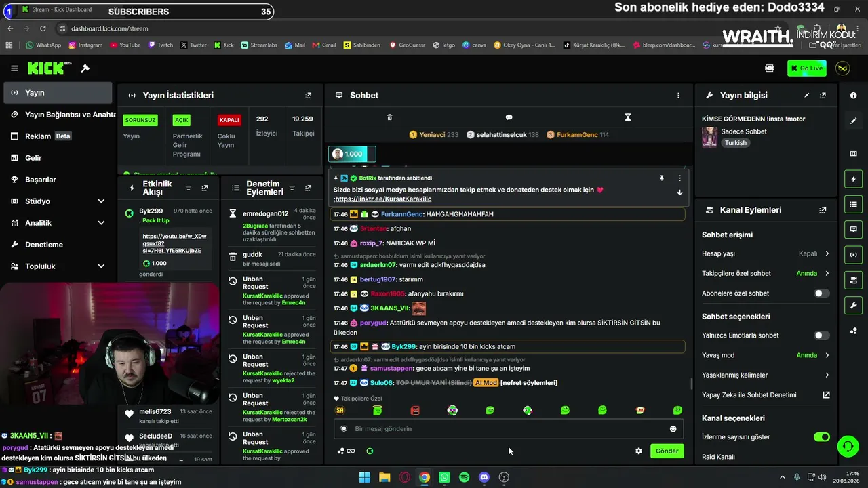The height and width of the screenshot is (488, 868).
Task: Open the green support chat bubble
Action: [x=848, y=446]
